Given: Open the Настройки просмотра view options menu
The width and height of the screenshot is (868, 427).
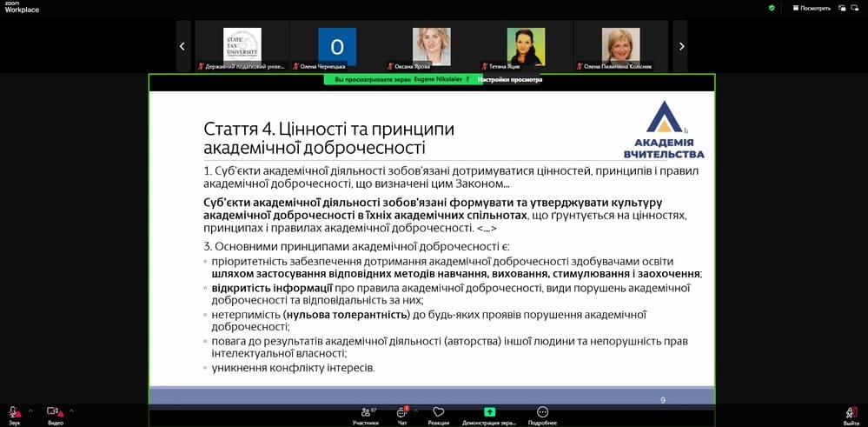Looking at the screenshot, I should click(510, 80).
